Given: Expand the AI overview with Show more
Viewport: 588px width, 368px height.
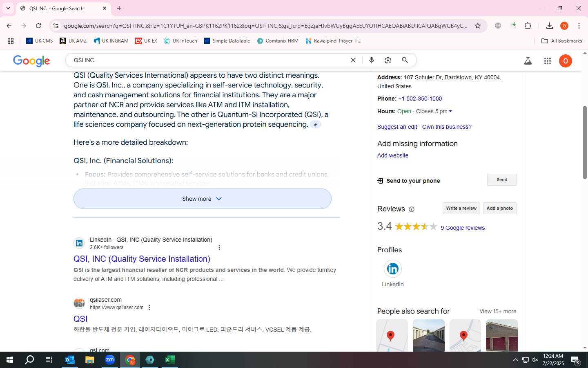Looking at the screenshot, I should coord(203,199).
